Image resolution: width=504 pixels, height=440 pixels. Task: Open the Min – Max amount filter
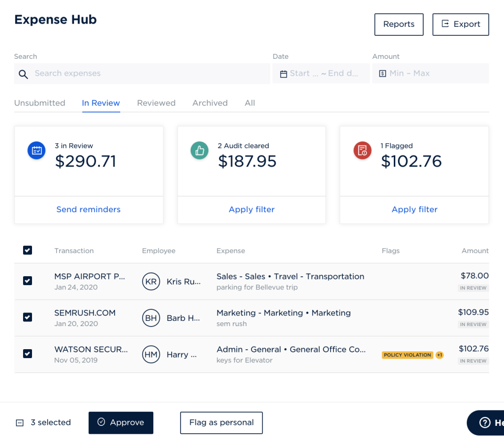430,74
